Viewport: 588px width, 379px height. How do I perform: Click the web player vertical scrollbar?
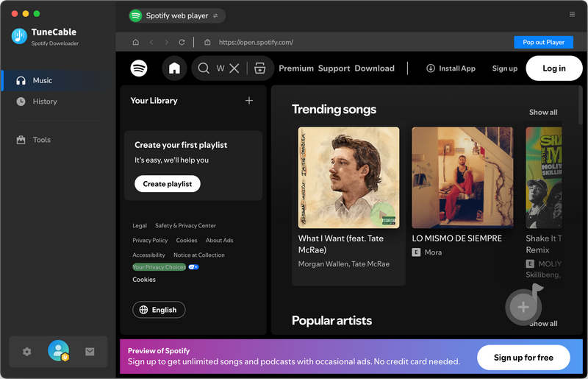[x=580, y=105]
